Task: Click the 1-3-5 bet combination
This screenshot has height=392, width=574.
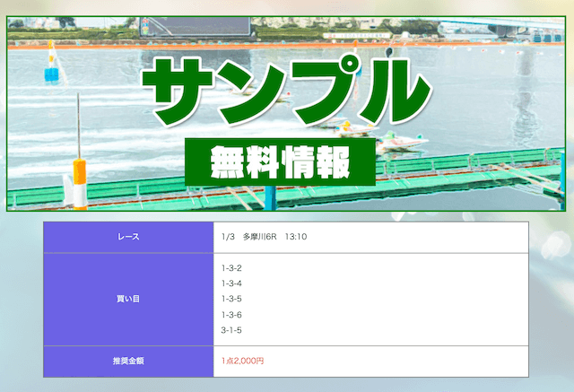Action: pos(231,299)
